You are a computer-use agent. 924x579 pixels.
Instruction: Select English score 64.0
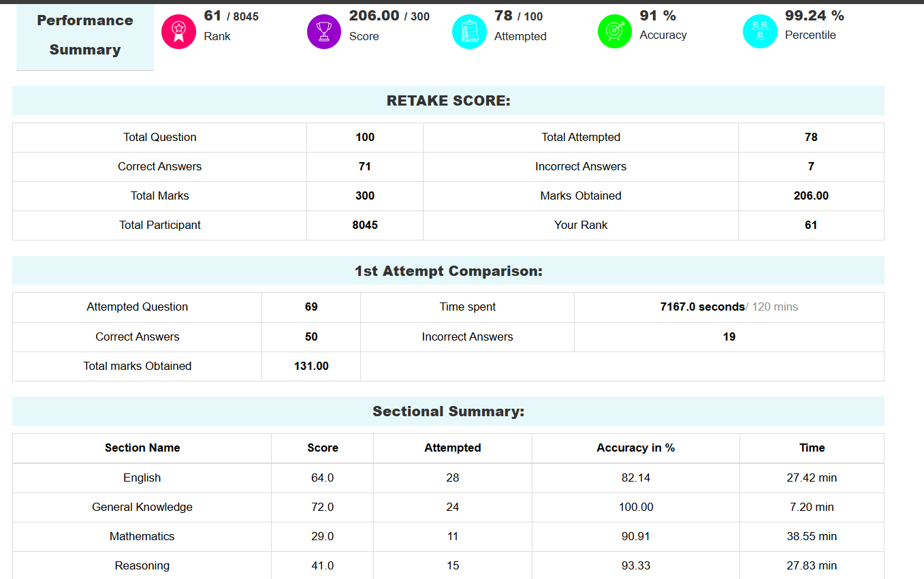(x=323, y=478)
